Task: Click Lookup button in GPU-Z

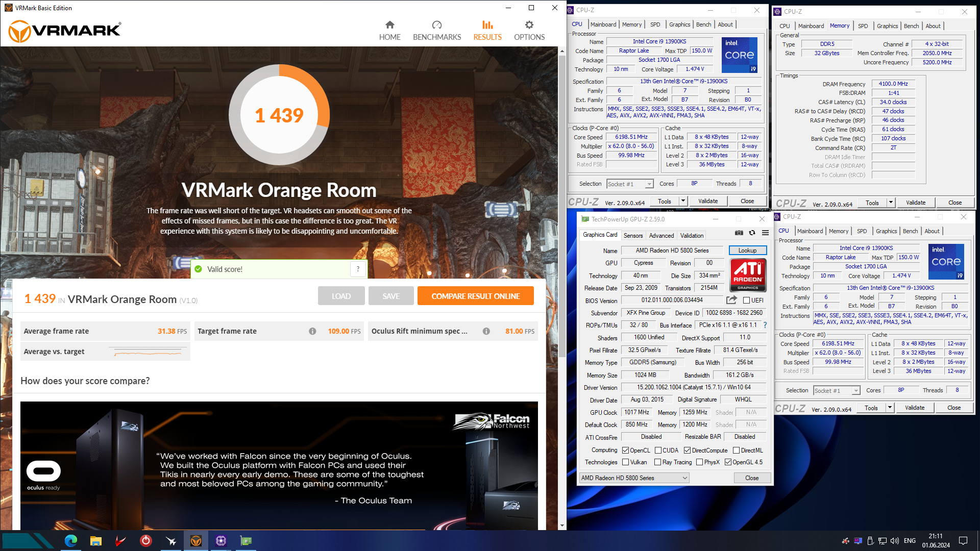Action: (x=747, y=251)
